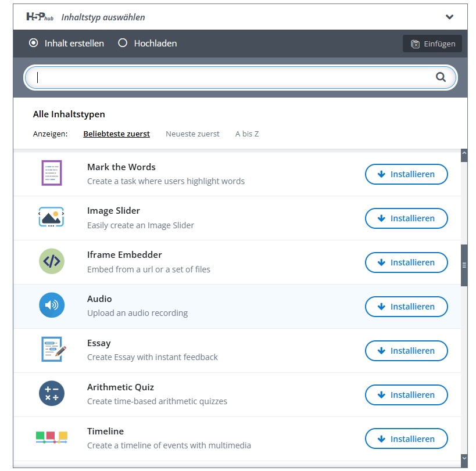Click the content list scrollbar handle
Image resolution: width=476 pixels, height=471 pixels.
pyautogui.click(x=464, y=265)
